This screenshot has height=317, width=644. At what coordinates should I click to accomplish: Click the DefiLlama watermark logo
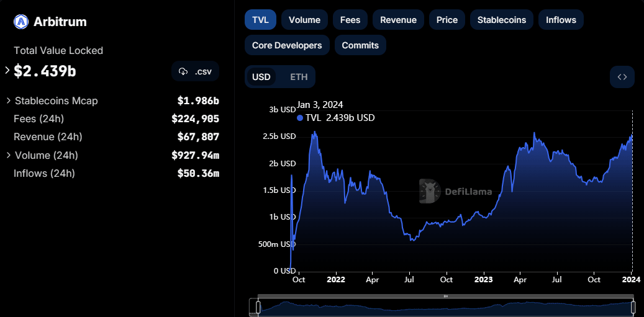pyautogui.click(x=429, y=191)
